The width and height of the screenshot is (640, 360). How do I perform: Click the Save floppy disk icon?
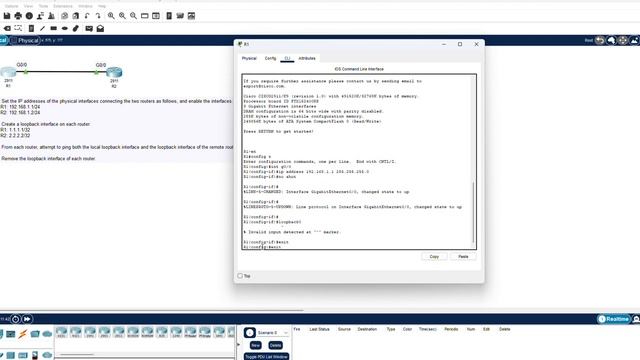7,16
